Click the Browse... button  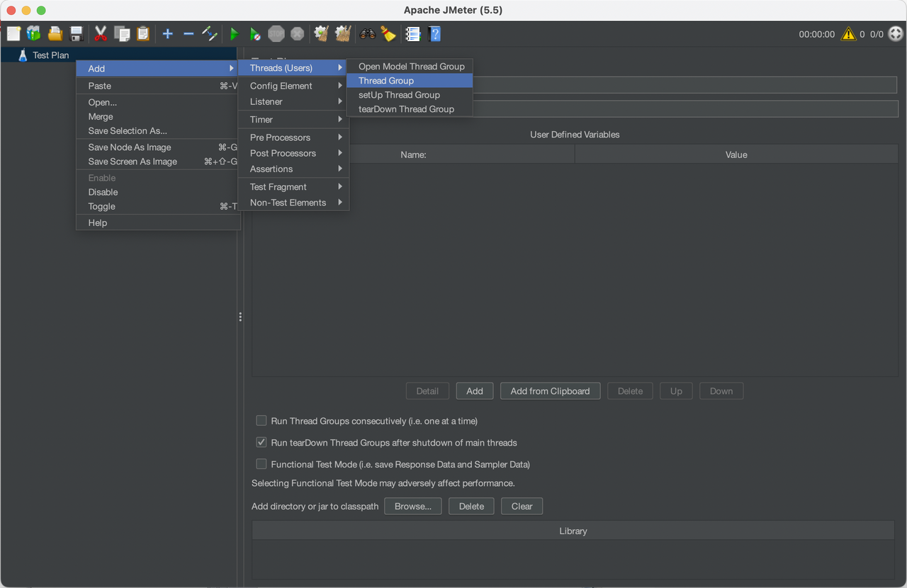[x=413, y=507]
